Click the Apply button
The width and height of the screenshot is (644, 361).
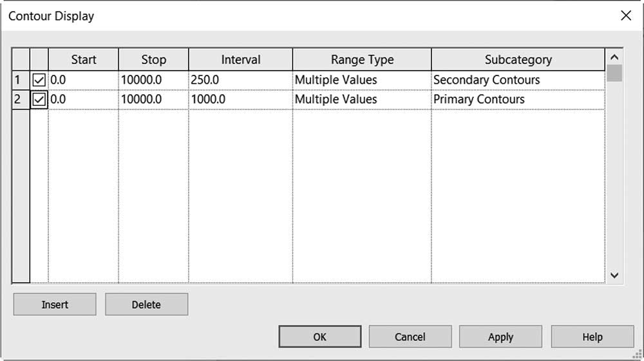[500, 337]
